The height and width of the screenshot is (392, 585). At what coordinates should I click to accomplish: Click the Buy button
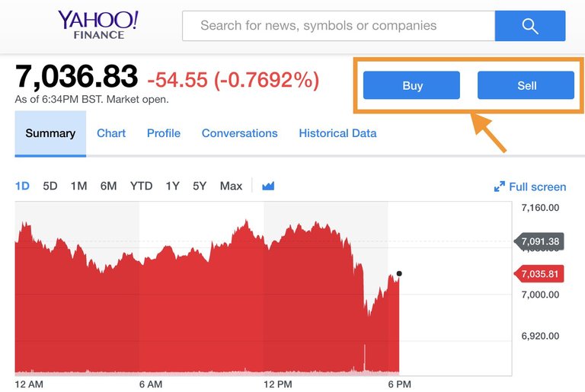point(411,85)
